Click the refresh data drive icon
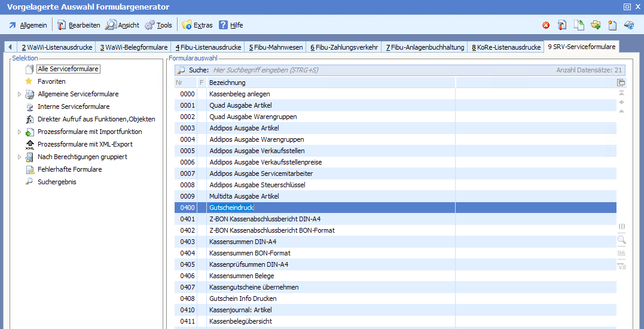Viewport: 644px width, 329px height. click(x=628, y=25)
